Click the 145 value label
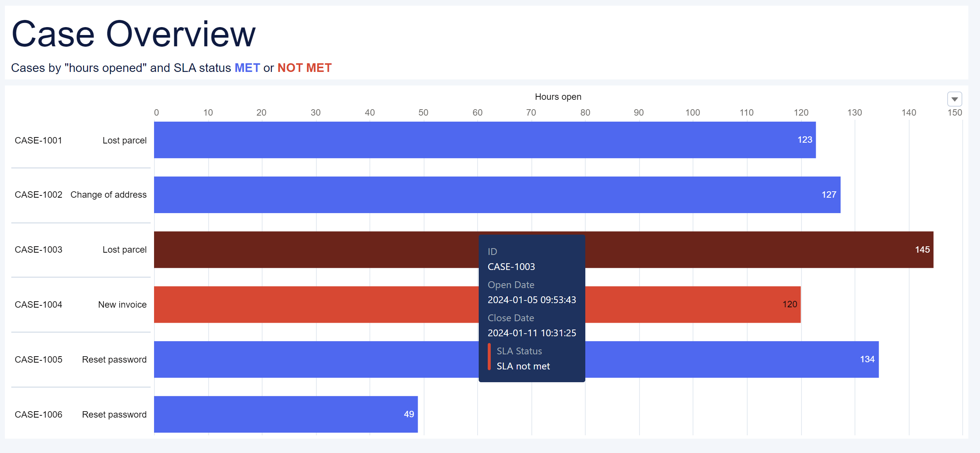 click(922, 250)
